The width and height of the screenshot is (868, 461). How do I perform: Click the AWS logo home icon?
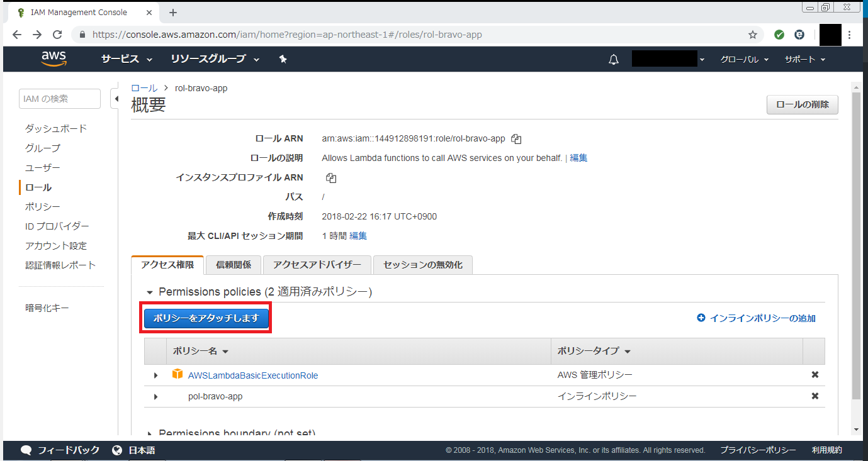(x=54, y=59)
